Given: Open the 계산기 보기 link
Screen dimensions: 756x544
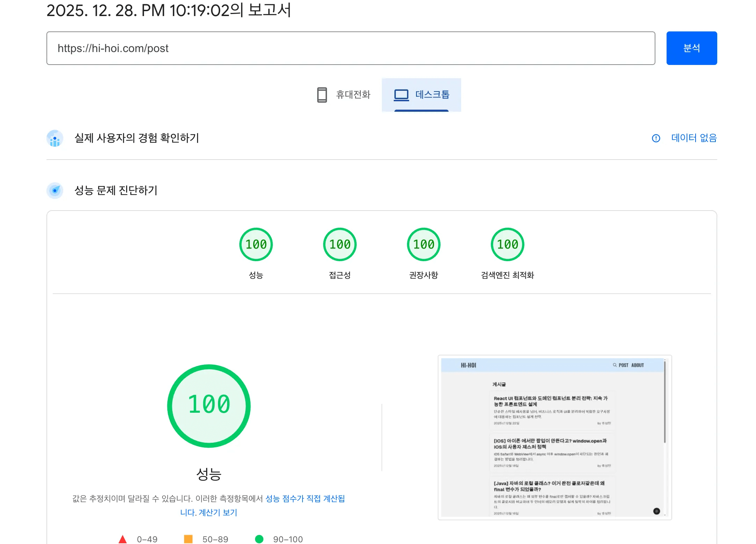Looking at the screenshot, I should [218, 512].
